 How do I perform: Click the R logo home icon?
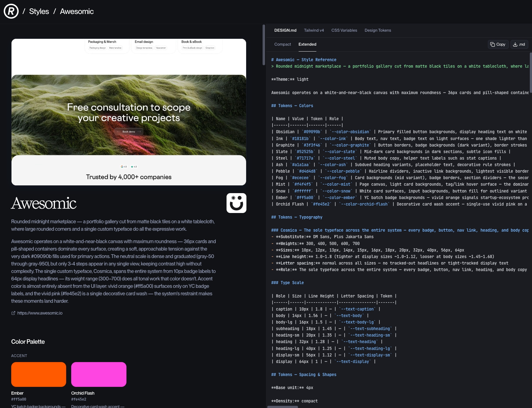coord(11,11)
